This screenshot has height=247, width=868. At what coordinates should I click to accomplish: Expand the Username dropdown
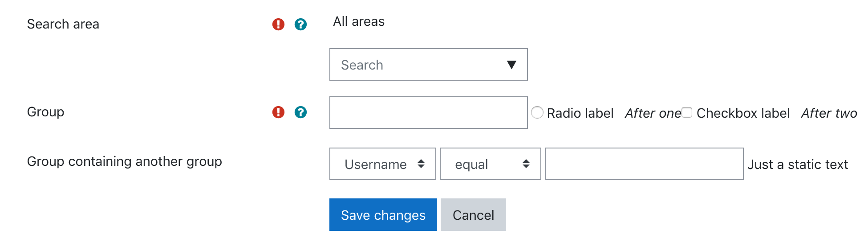382,164
